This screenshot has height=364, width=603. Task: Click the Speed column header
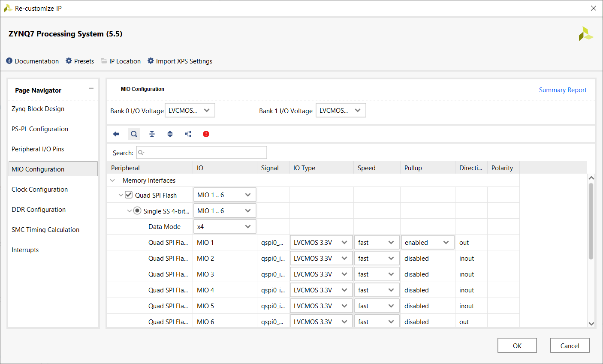click(377, 168)
